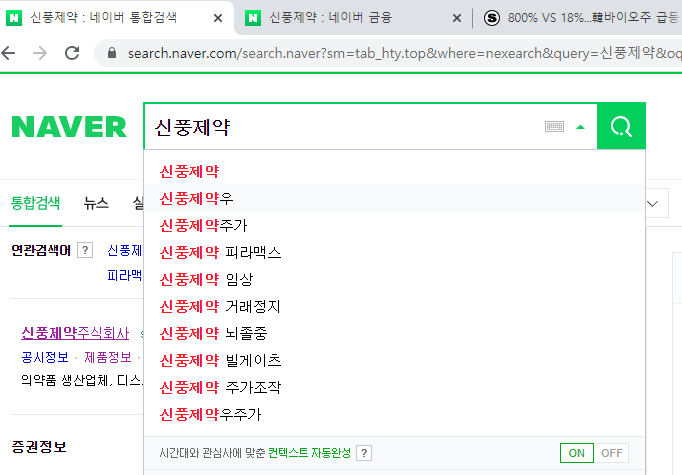Expand the dropdown chevron beside the search tabs

[x=652, y=204]
